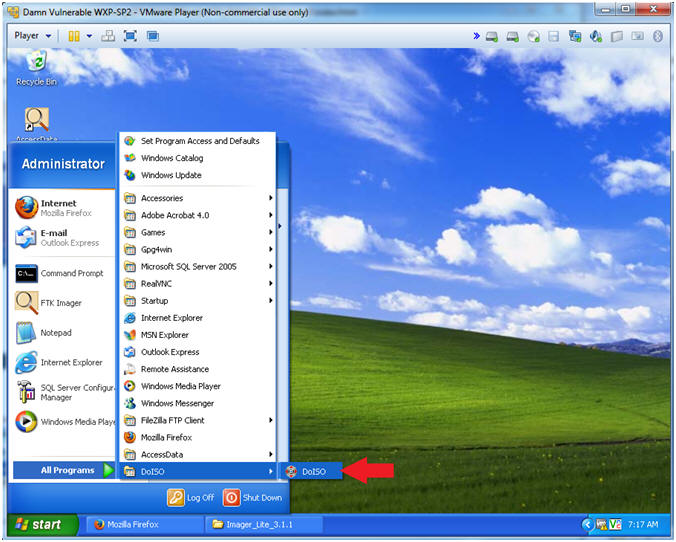Expand the Startup submenu
Screen dimensions: 676x542
pos(197,301)
